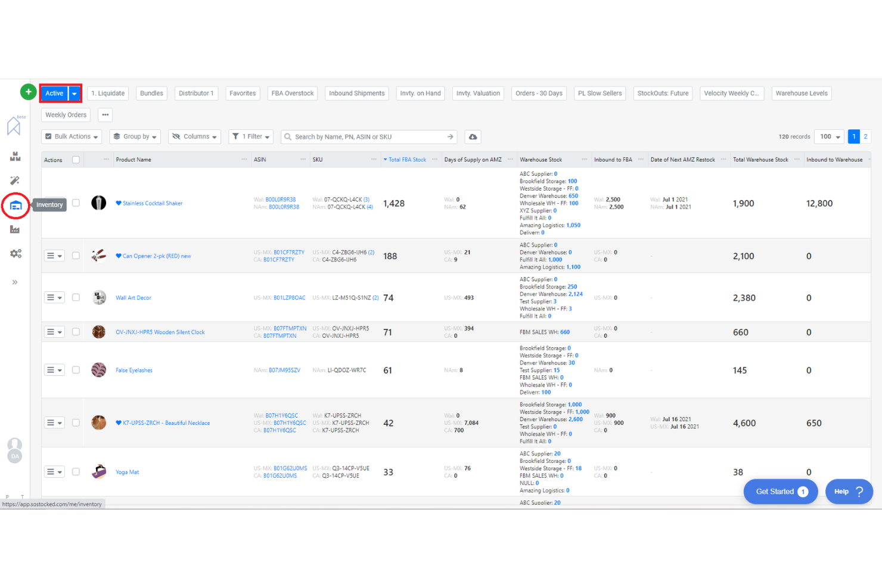The height and width of the screenshot is (588, 882).
Task: Expand the Group by dropdown
Action: (135, 136)
